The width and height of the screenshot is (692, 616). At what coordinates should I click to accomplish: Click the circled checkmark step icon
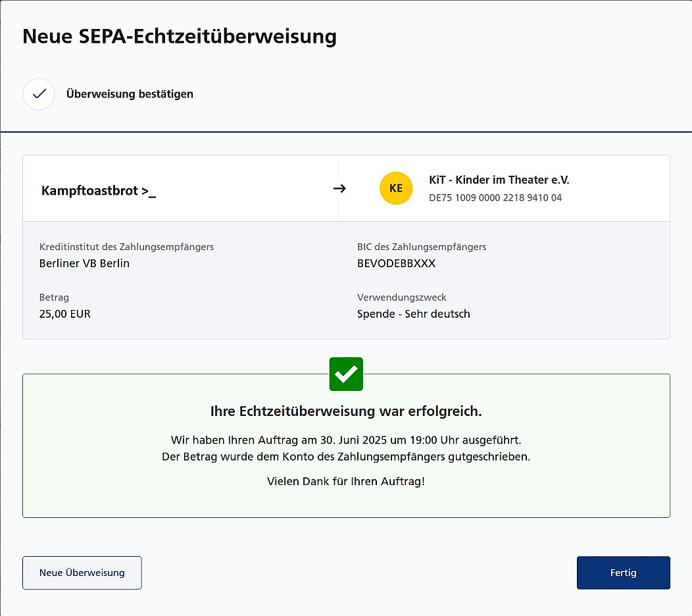tap(39, 94)
